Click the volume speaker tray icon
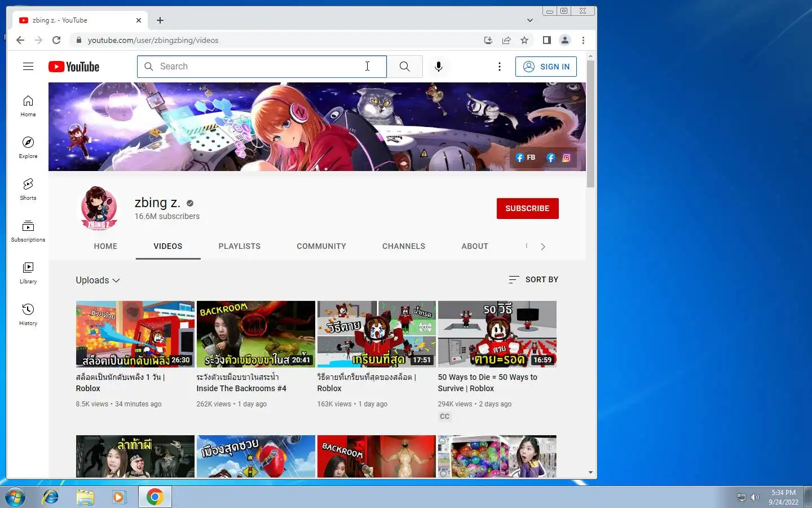The width and height of the screenshot is (812, 508). (x=755, y=497)
